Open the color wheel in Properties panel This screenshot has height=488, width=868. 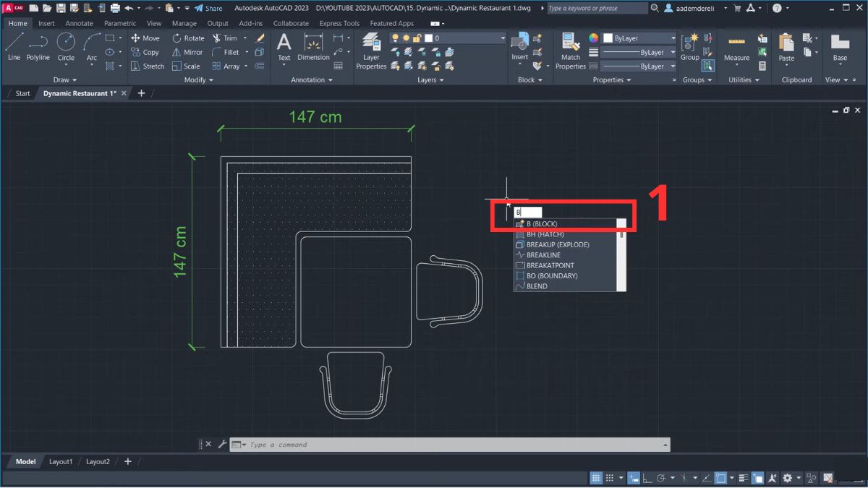click(592, 36)
